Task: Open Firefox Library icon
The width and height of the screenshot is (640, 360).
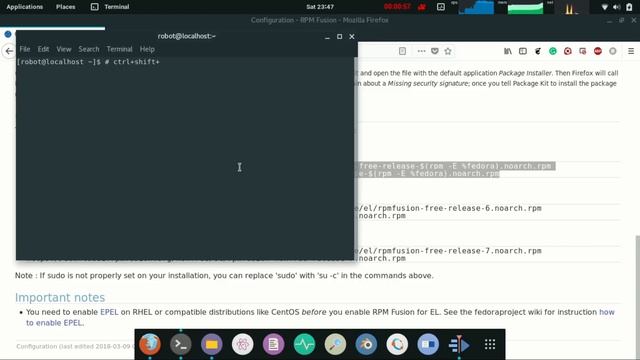Action: tap(508, 51)
